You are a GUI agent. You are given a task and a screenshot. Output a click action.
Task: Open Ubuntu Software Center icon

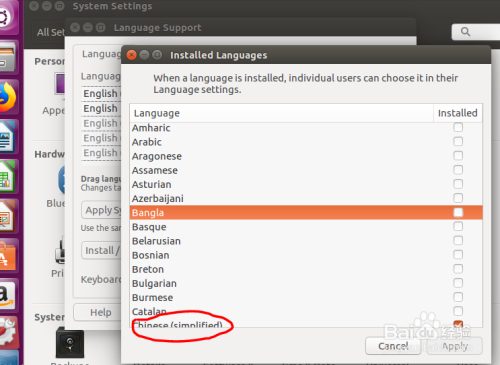click(x=7, y=257)
